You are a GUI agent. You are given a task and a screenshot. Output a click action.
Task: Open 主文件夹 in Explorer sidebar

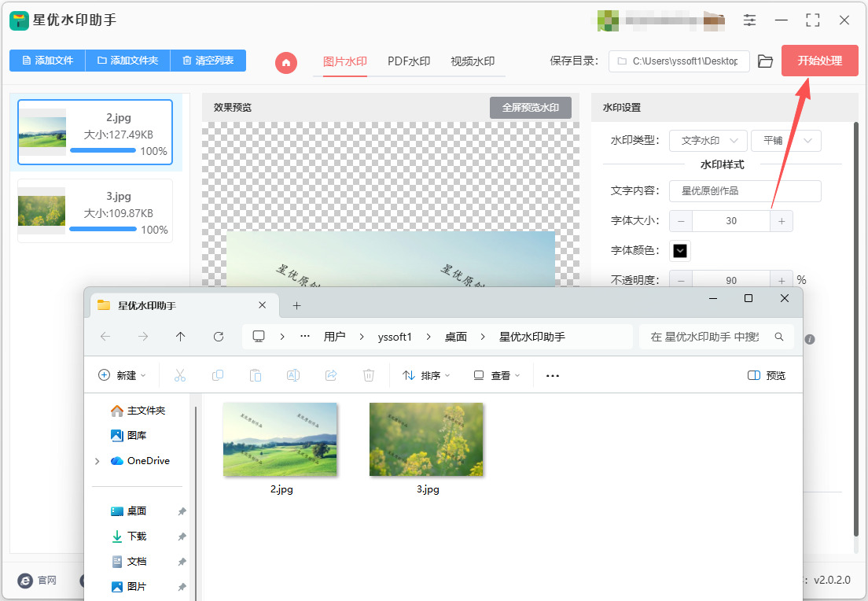(138, 411)
